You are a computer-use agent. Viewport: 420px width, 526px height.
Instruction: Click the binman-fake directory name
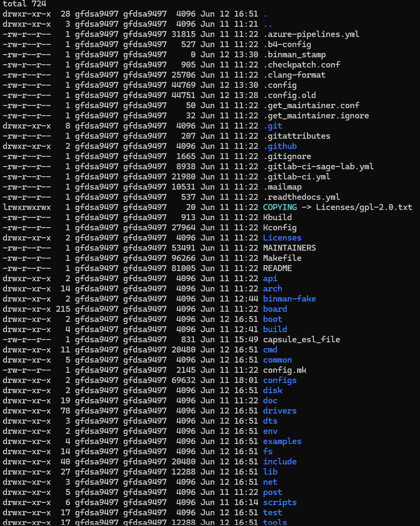coord(289,298)
